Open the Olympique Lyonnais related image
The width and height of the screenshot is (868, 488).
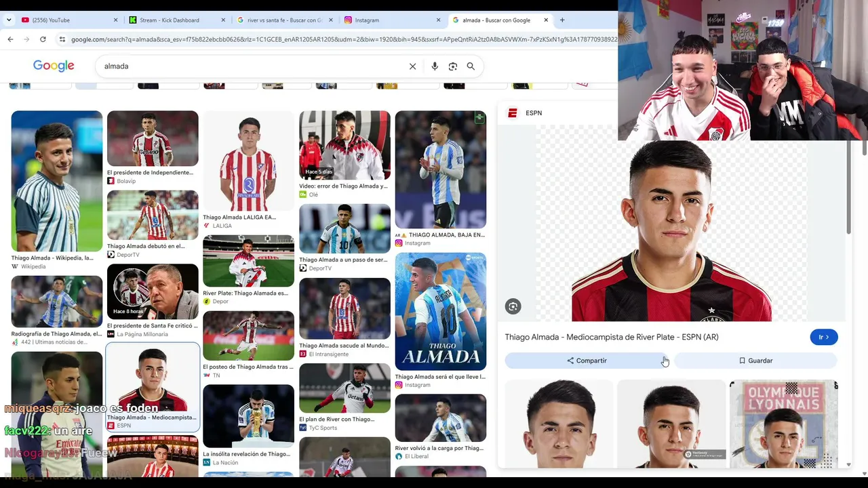[x=783, y=424]
